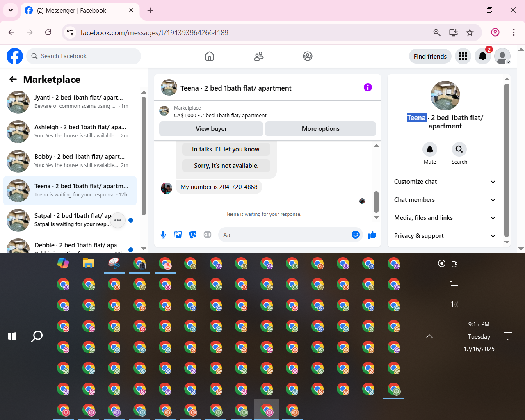Click the large listing photo in the details panel
Viewport: 525px width, 420px height.
tap(445, 96)
